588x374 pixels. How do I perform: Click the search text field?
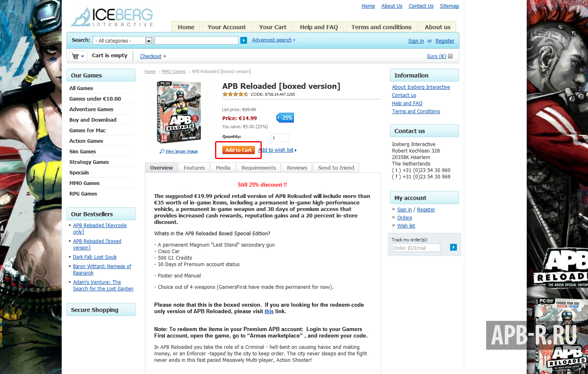197,41
